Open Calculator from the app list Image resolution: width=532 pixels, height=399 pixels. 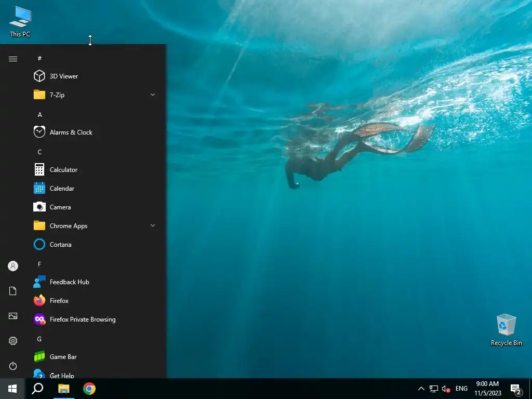click(x=96, y=170)
